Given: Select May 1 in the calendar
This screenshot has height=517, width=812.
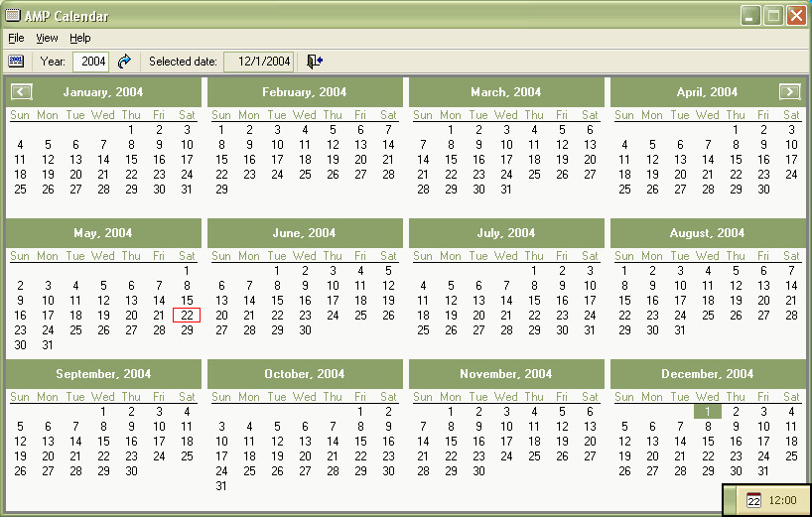Looking at the screenshot, I should 187,271.
